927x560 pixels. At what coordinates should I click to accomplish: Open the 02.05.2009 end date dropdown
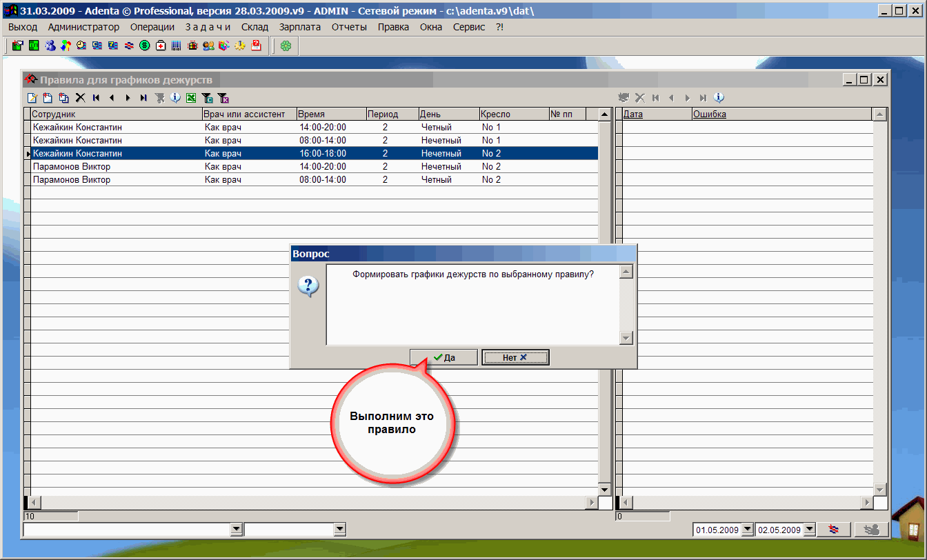[810, 530]
